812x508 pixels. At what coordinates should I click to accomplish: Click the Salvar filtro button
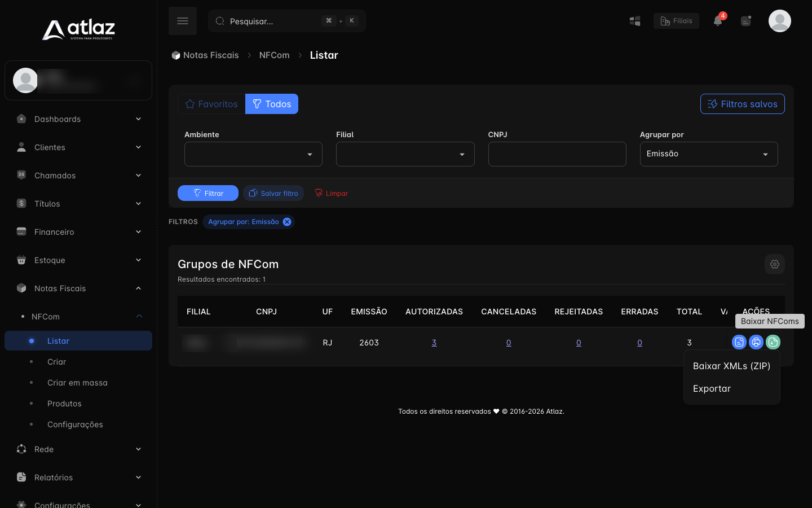(x=273, y=193)
